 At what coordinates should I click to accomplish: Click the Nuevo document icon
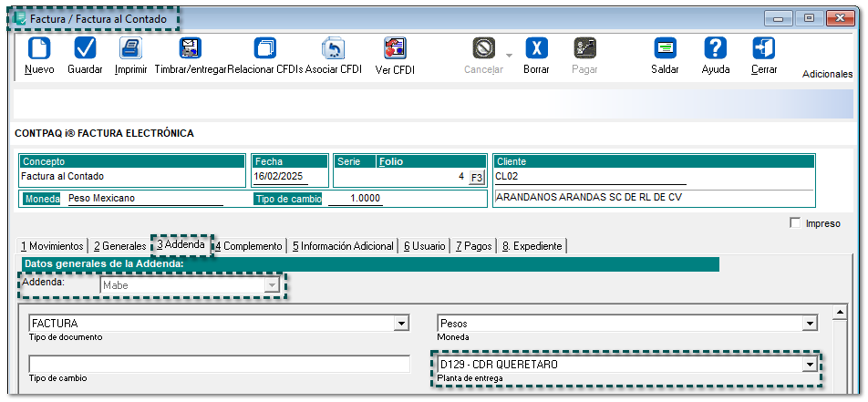39,48
